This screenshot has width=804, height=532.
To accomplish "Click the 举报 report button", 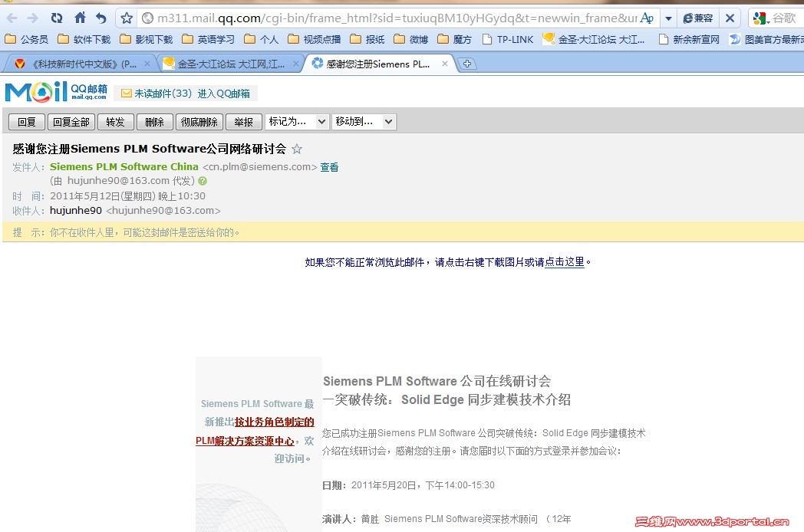I will 243,122.
